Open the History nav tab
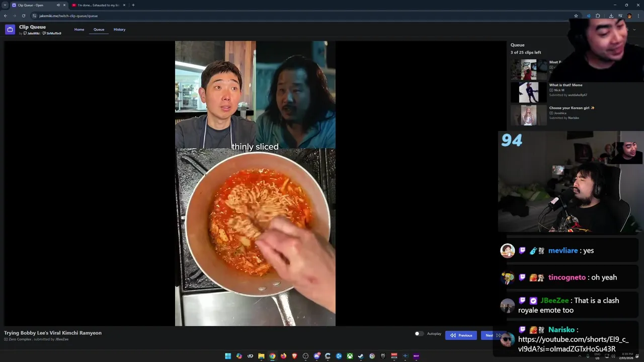 pos(119,30)
